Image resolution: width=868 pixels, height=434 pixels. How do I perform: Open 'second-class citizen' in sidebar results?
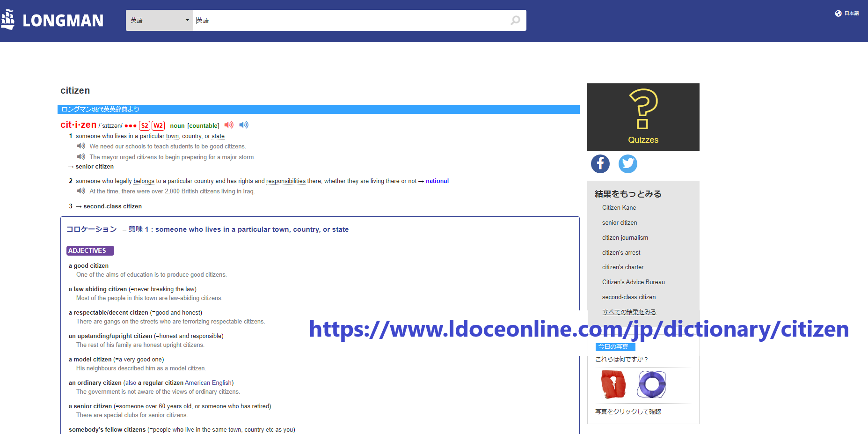click(x=629, y=297)
